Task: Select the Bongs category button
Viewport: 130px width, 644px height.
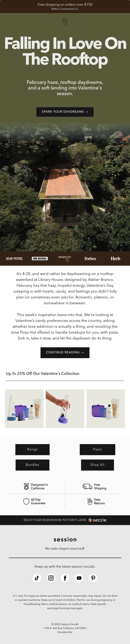Action: click(32, 450)
